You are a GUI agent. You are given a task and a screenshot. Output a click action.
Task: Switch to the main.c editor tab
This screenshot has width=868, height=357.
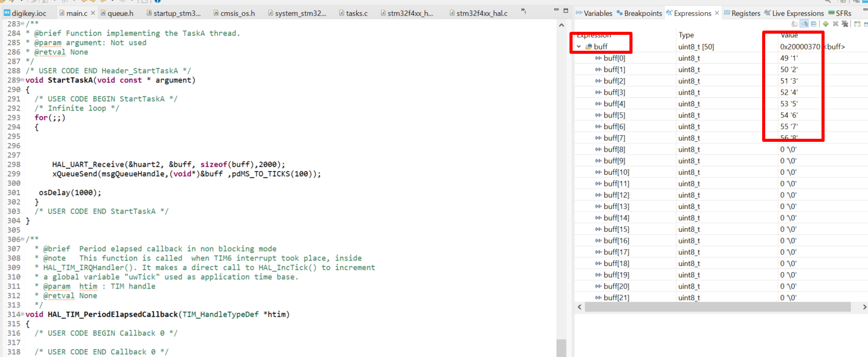(x=76, y=11)
